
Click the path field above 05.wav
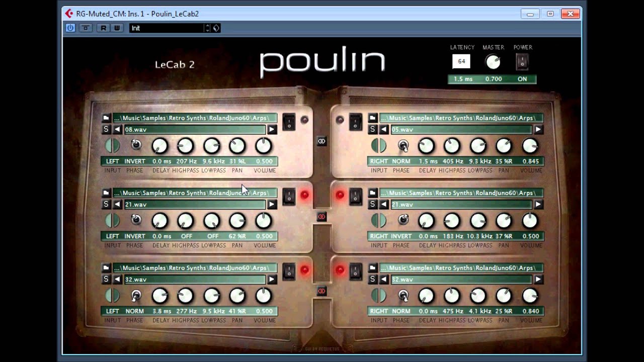pyautogui.click(x=461, y=118)
